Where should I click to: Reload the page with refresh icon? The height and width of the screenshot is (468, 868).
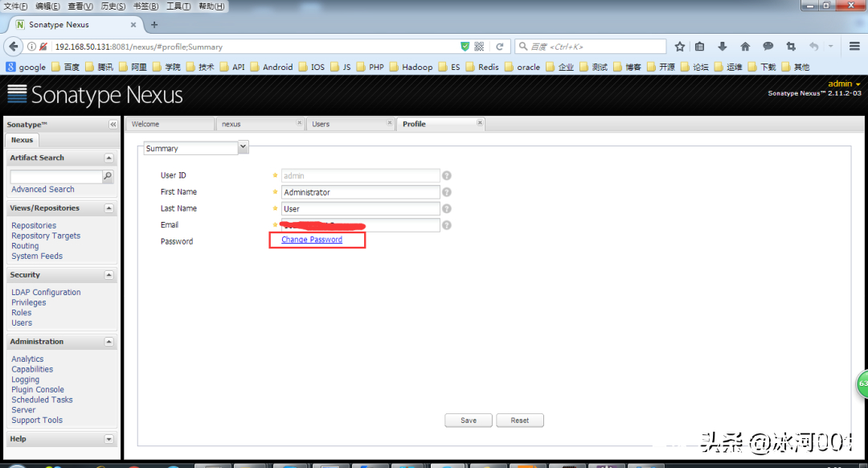(x=499, y=47)
